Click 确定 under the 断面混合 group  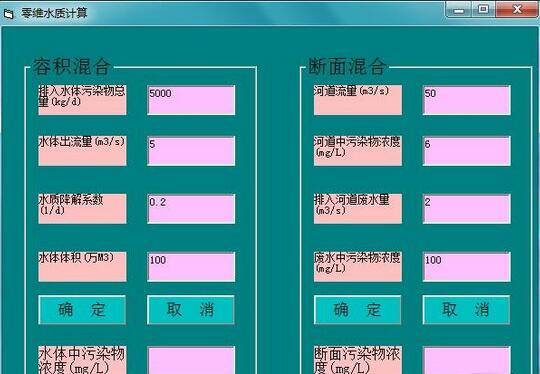[357, 310]
